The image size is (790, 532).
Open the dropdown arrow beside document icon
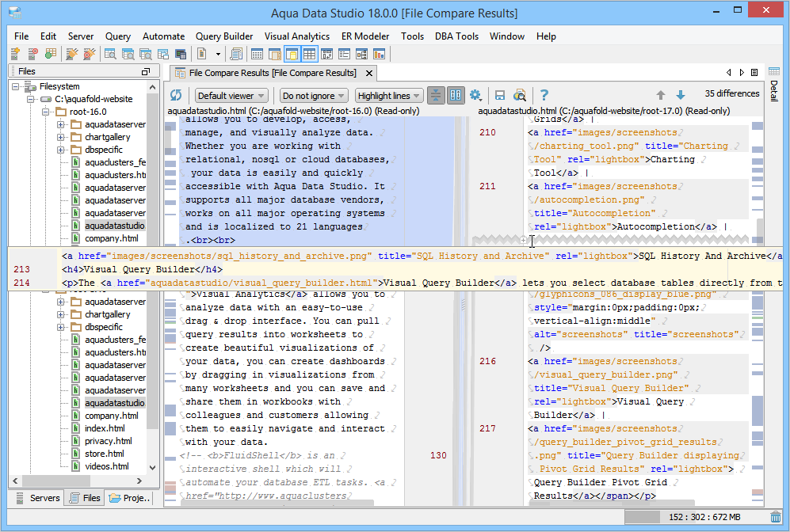point(218,54)
